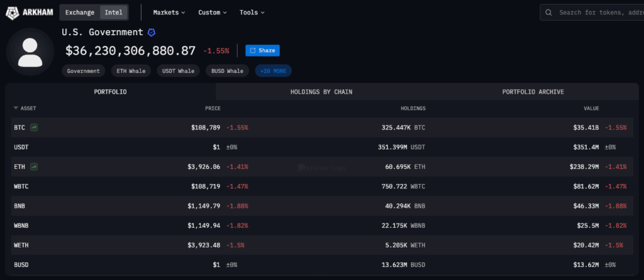Open the Tools dropdown menu

pos(252,13)
